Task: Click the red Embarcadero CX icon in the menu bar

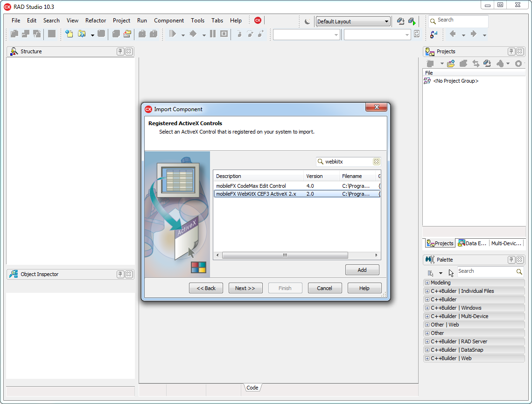Action: tap(258, 21)
